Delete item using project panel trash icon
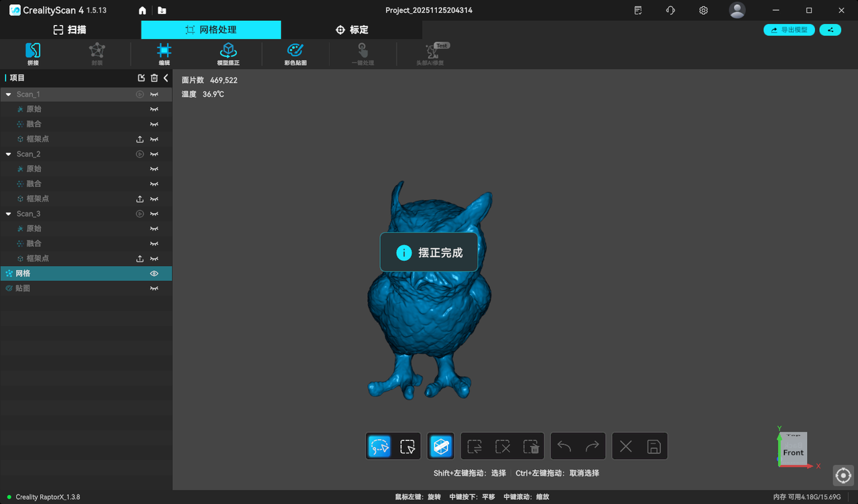Screen dimensions: 858x504 click(x=154, y=78)
